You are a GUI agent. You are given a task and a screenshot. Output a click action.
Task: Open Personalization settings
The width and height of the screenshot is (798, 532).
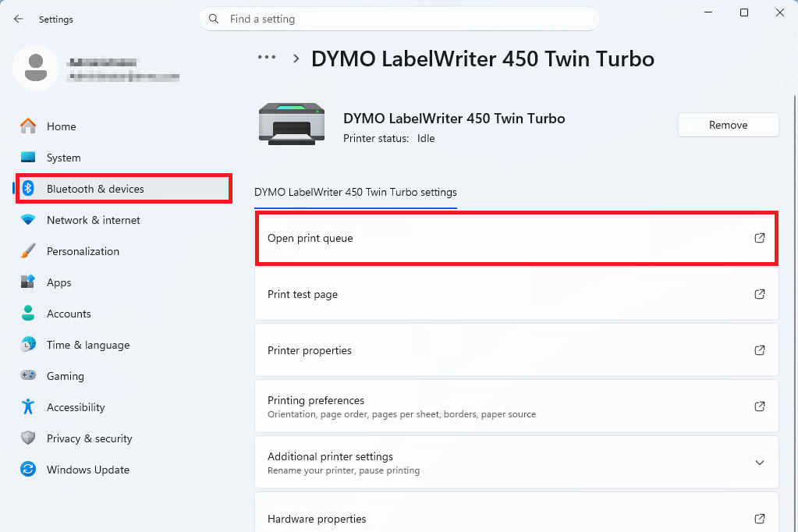tap(123, 251)
